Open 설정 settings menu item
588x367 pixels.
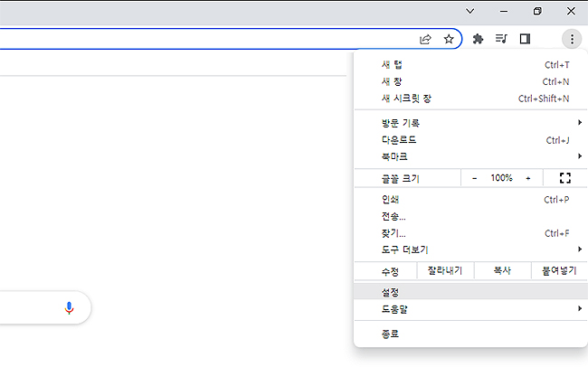[x=470, y=292]
